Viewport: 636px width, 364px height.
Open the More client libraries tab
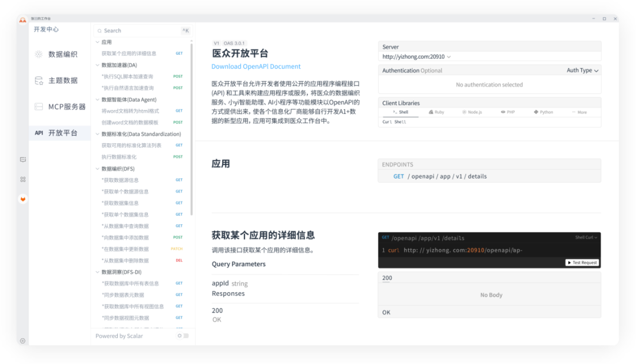tap(579, 112)
